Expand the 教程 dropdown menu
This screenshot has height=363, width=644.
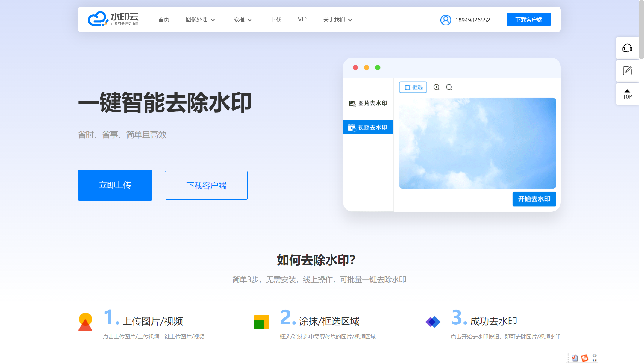tap(243, 19)
